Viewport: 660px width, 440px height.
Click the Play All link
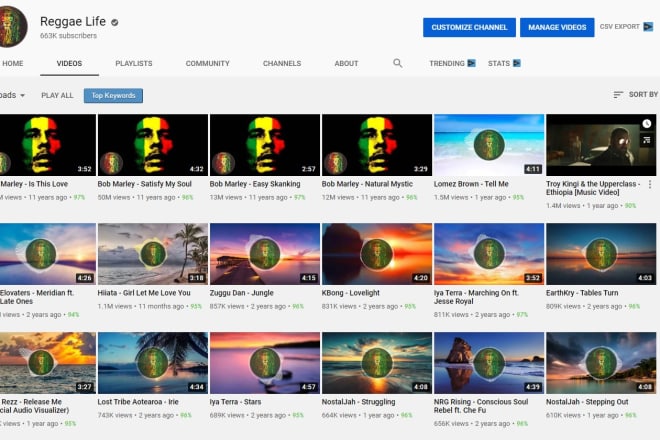(x=57, y=96)
